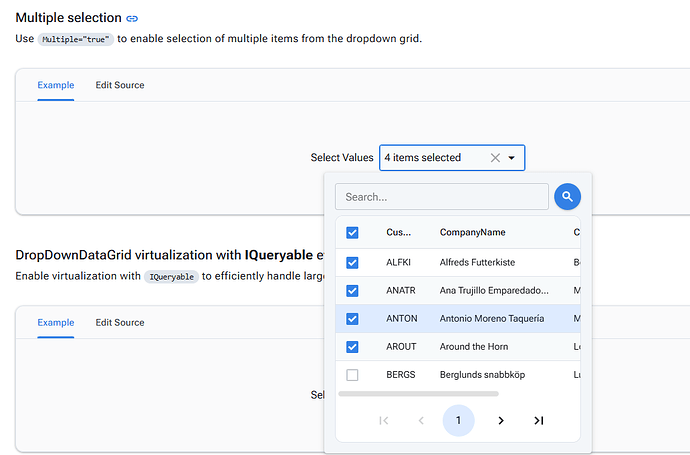This screenshot has width=690, height=455.
Task: Uncheck the AROUT row checkbox
Action: (352, 347)
